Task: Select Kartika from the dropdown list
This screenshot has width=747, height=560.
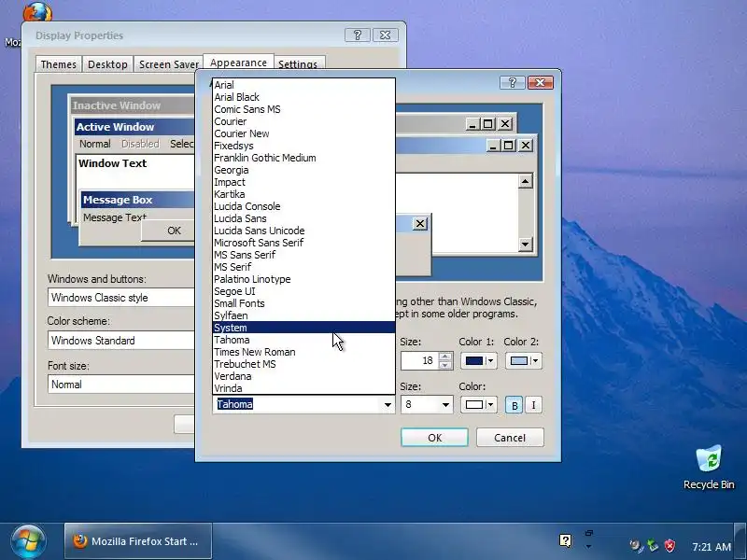Action: tap(303, 194)
